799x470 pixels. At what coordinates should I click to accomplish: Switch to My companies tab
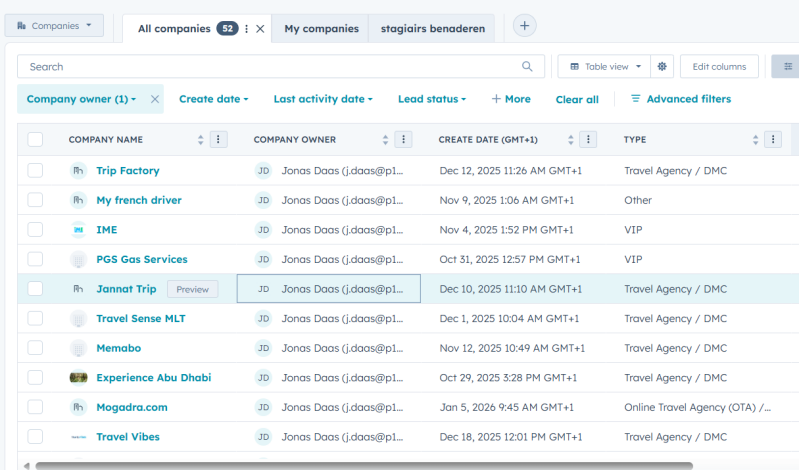point(321,29)
